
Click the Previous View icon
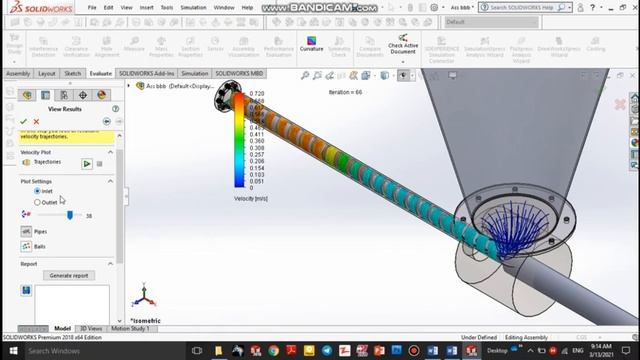click(x=329, y=76)
